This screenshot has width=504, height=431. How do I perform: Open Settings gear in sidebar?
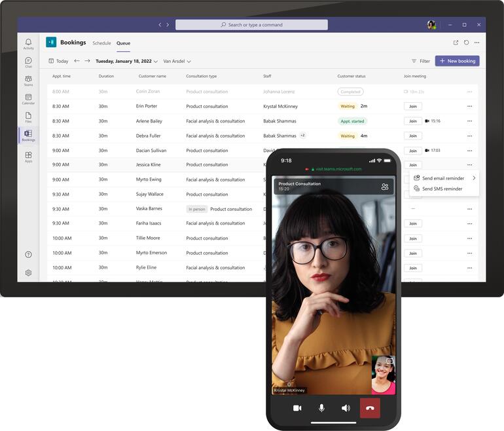pyautogui.click(x=28, y=272)
